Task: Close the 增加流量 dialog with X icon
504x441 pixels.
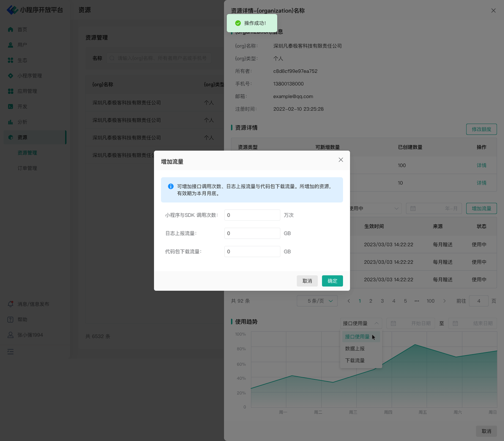Action: coord(341,160)
